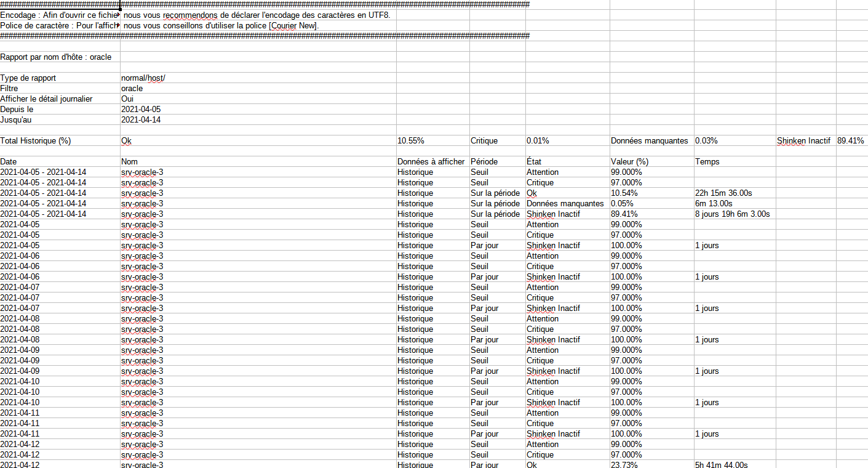Select the 'Oui' value cell

coord(128,99)
